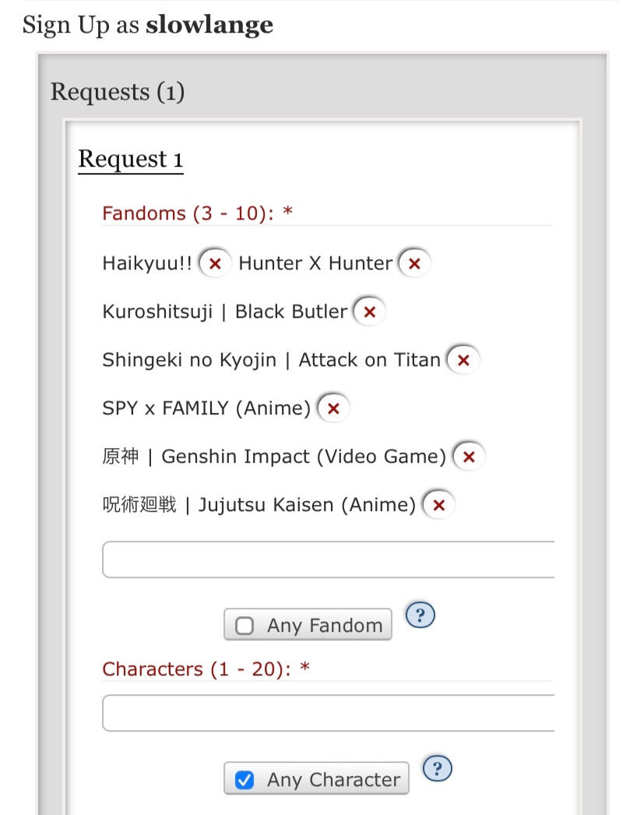Click the Request 1 heading
The width and height of the screenshot is (644, 815).
[x=130, y=159]
